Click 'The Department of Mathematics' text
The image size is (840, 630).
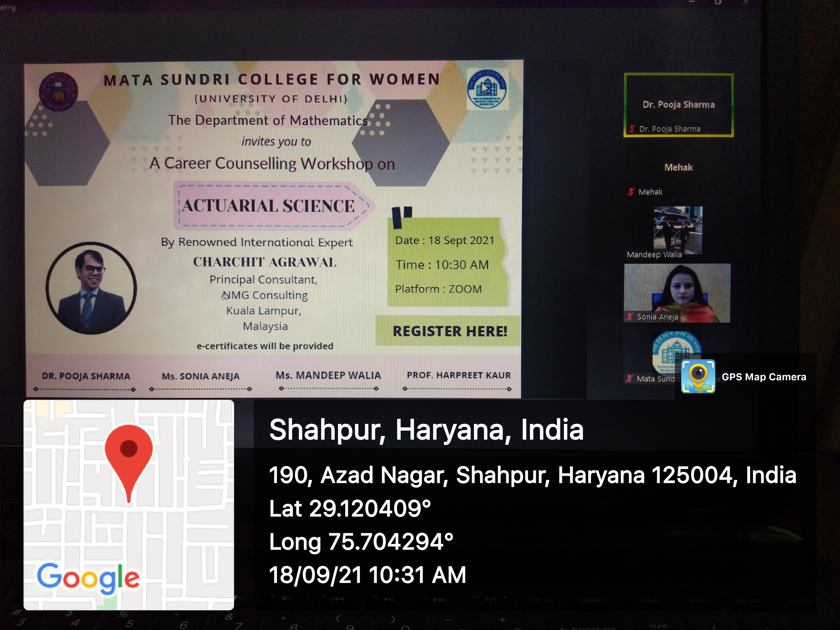(268, 120)
